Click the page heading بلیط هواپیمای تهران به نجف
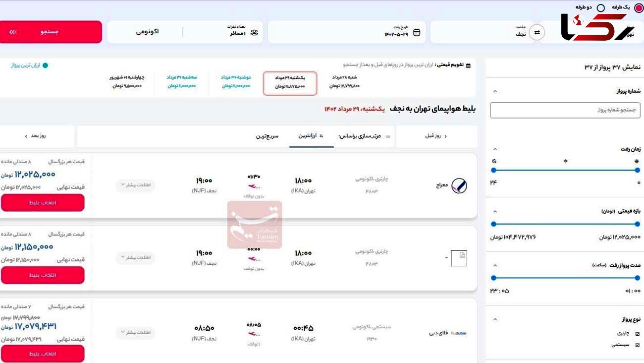The image size is (644, 363). [432, 109]
